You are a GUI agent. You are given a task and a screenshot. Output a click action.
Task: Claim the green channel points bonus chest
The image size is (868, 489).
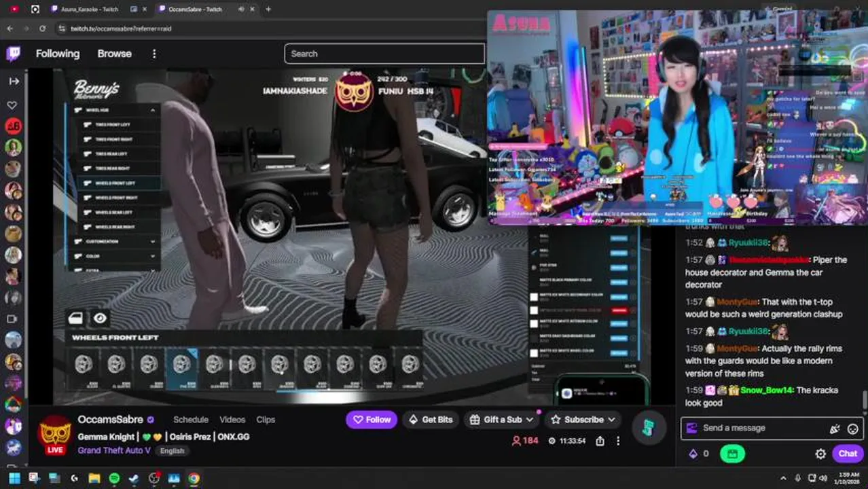tap(733, 454)
